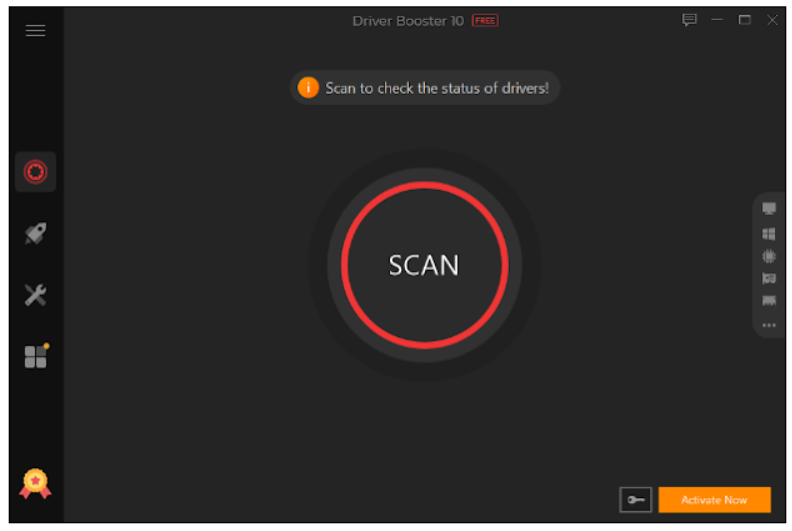Open the Tools wrench section

point(35,295)
